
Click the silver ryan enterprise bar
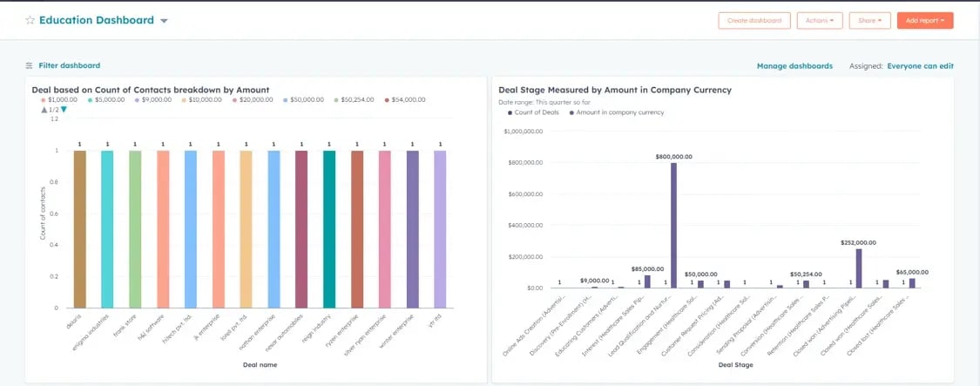click(384, 229)
